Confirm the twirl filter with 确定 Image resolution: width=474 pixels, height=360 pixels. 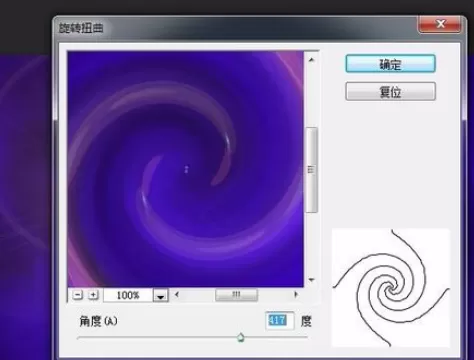click(x=390, y=63)
